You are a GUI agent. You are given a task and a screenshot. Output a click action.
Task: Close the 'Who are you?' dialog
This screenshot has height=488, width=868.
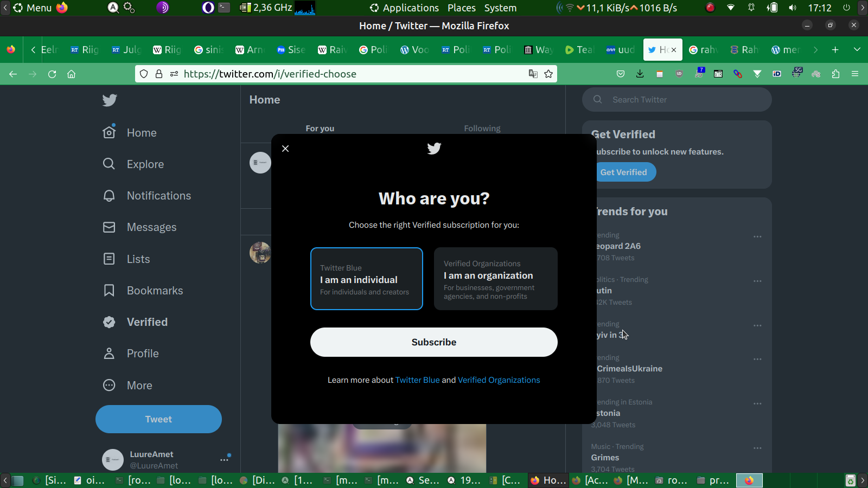click(285, 149)
